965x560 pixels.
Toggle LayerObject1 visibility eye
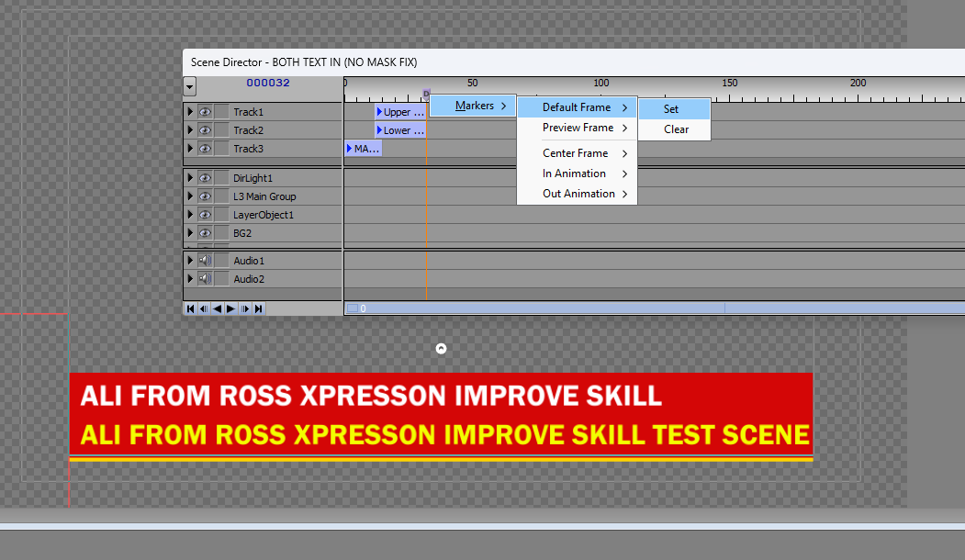pos(205,215)
